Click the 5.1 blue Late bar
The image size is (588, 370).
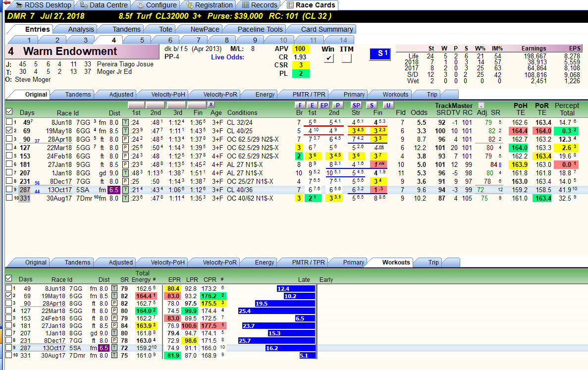[x=307, y=355]
